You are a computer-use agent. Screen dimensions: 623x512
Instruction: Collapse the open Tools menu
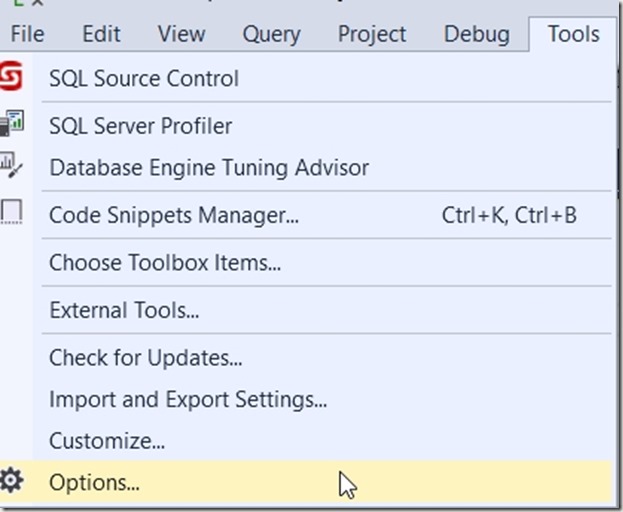pyautogui.click(x=573, y=33)
